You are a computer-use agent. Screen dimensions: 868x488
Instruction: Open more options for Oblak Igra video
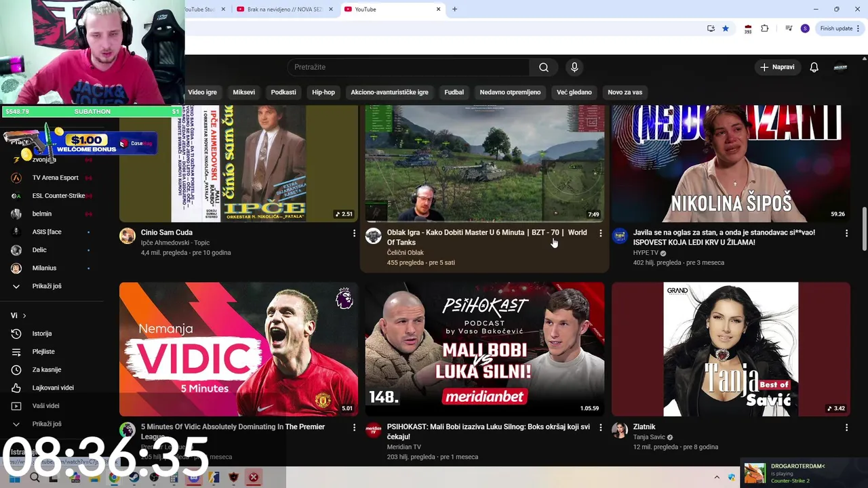pos(600,233)
